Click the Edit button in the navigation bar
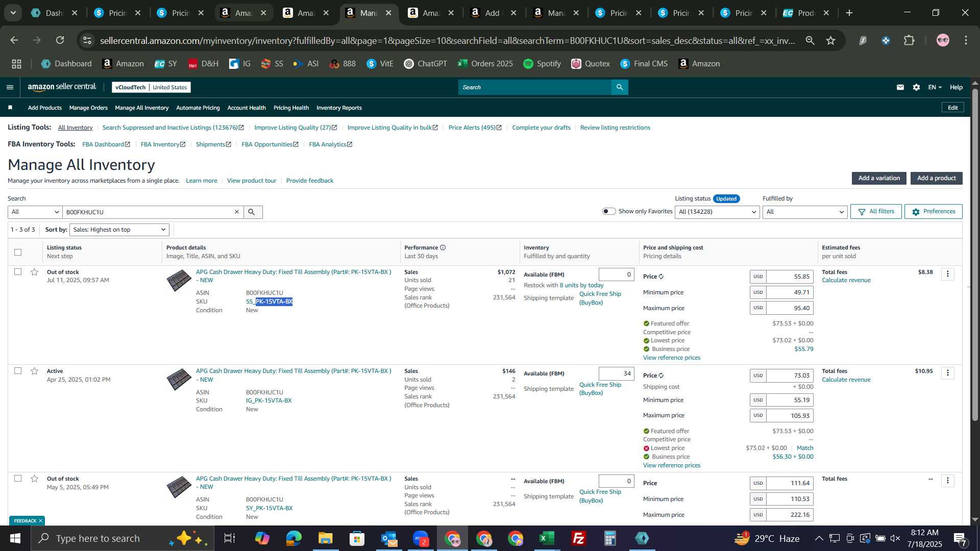The height and width of the screenshot is (551, 980). pos(952,108)
